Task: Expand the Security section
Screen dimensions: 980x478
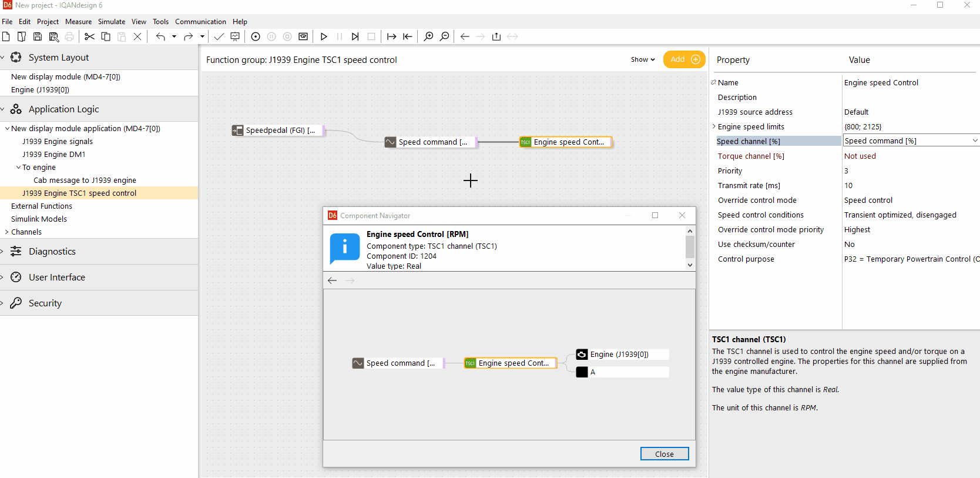Action: [x=2, y=303]
